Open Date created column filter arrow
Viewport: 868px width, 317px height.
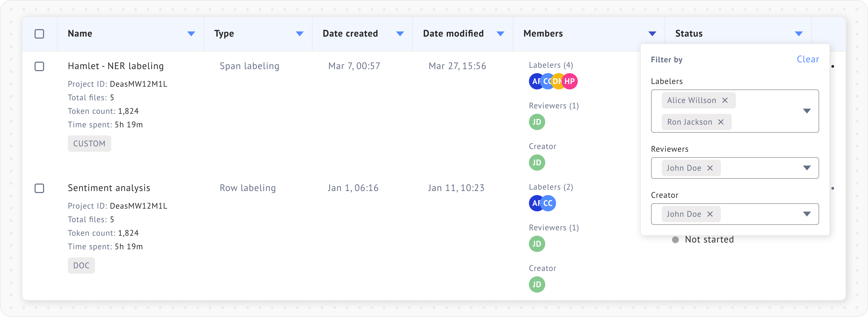(x=400, y=34)
